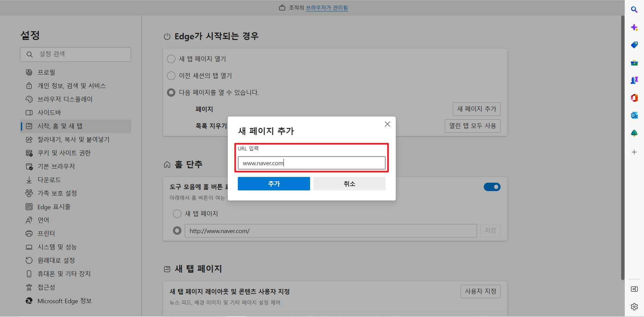This screenshot has width=644, height=317.
Task: Open Copilot from the sidebar
Action: coord(634,27)
